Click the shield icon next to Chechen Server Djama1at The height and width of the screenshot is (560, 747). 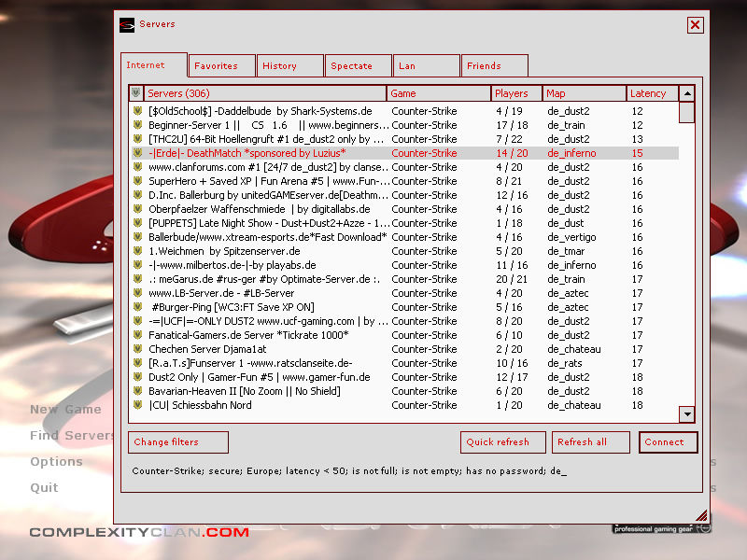tap(136, 349)
